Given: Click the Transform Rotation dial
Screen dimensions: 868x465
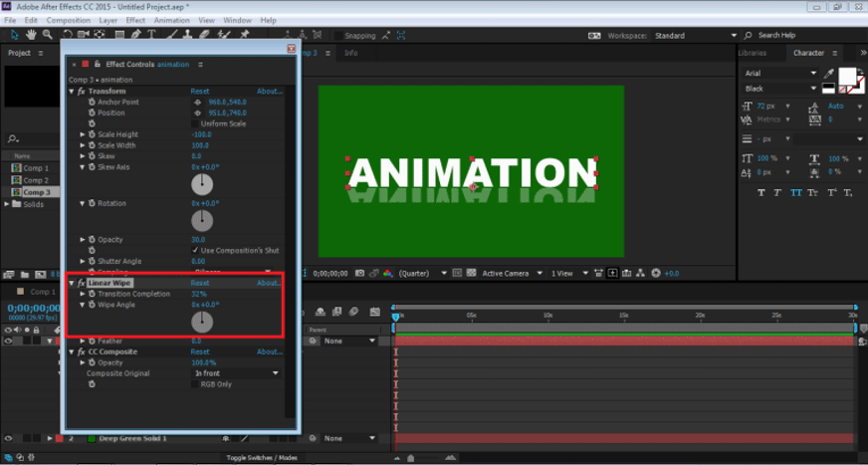Looking at the screenshot, I should point(202,221).
